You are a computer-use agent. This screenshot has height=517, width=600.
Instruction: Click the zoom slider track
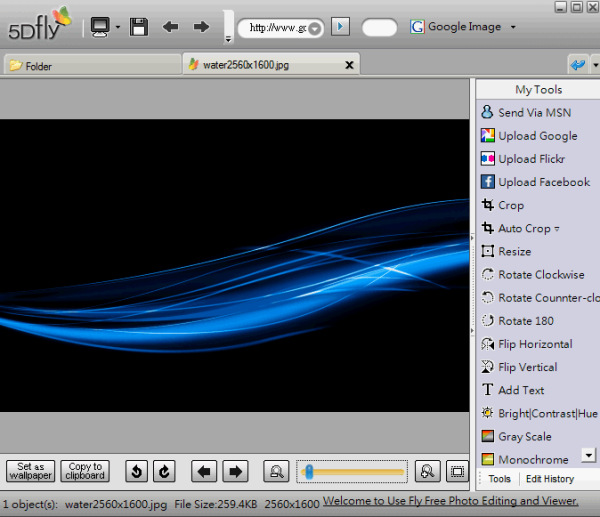(x=355, y=471)
